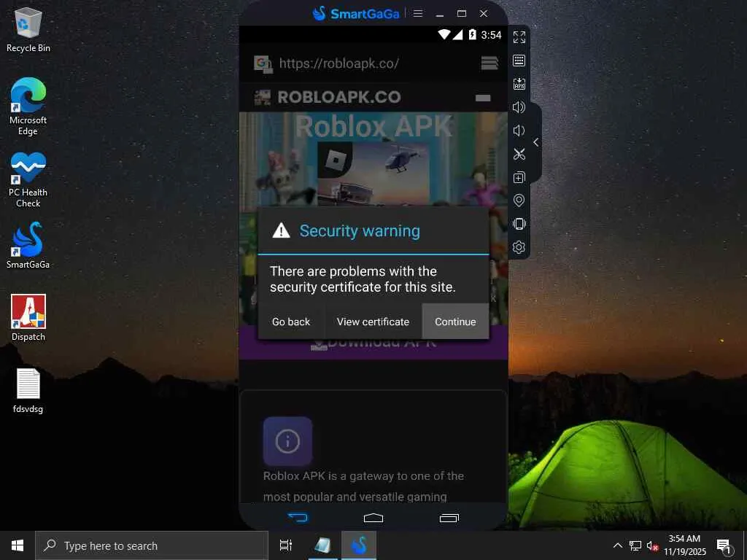
Task: Tap the Android home navigation button
Action: (x=373, y=518)
